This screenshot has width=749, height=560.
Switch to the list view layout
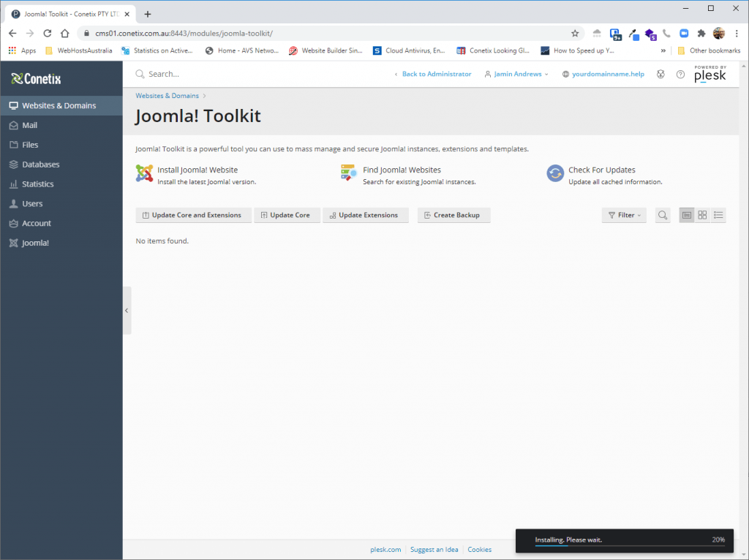pos(718,215)
